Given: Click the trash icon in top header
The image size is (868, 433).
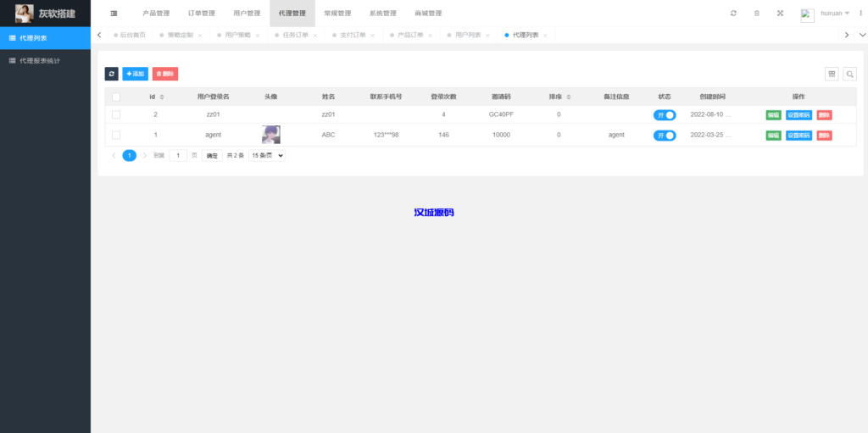Looking at the screenshot, I should (x=757, y=14).
